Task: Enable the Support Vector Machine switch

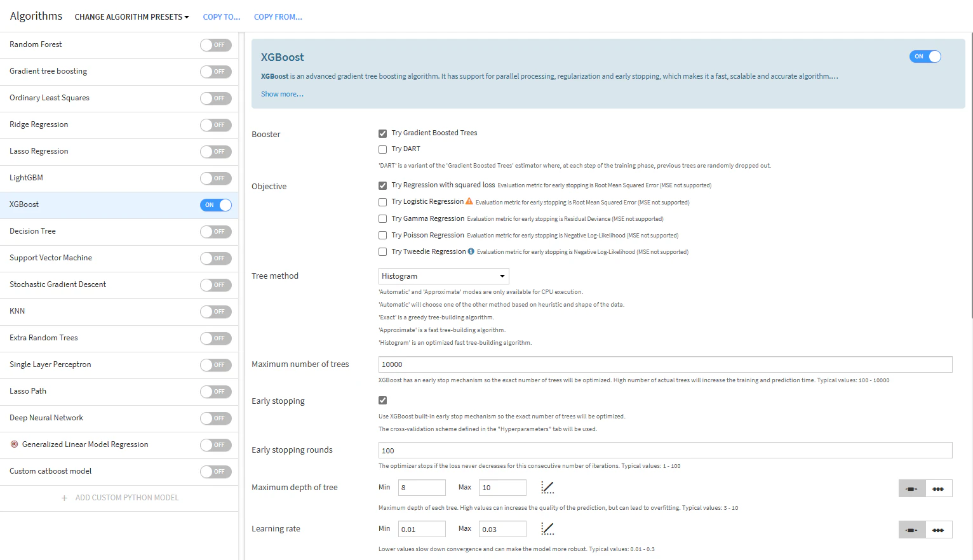Action: (x=216, y=258)
